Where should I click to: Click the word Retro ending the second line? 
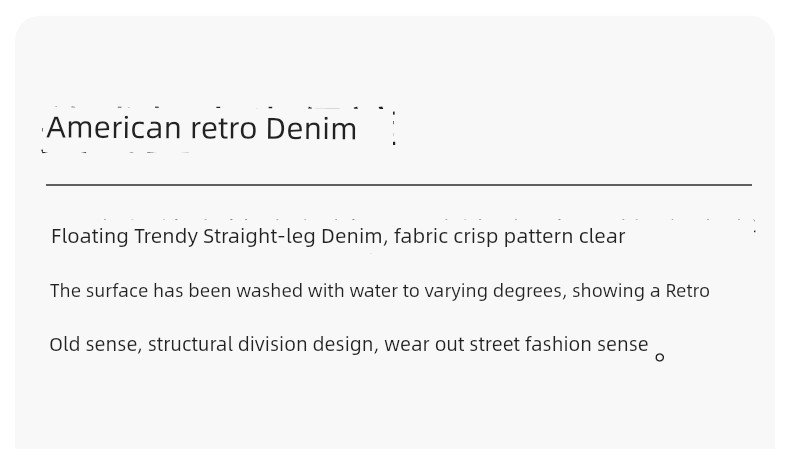click(688, 291)
